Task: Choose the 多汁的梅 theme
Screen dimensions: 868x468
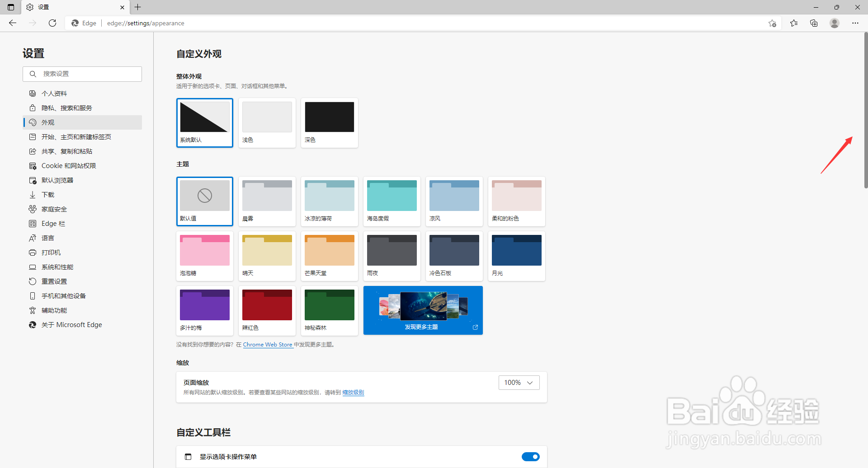Action: click(x=205, y=311)
